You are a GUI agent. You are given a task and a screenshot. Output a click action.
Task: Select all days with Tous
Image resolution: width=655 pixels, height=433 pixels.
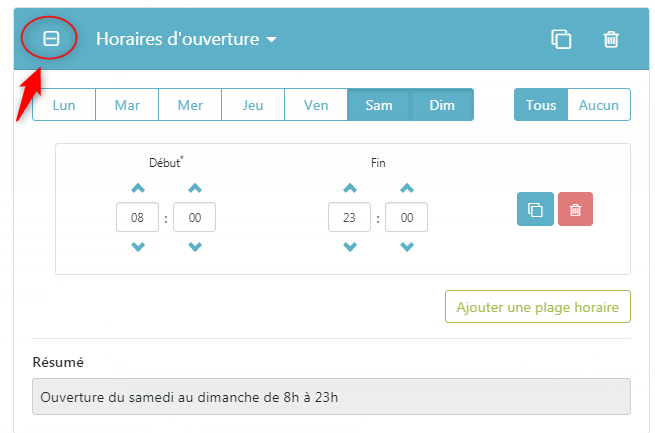coord(541,105)
